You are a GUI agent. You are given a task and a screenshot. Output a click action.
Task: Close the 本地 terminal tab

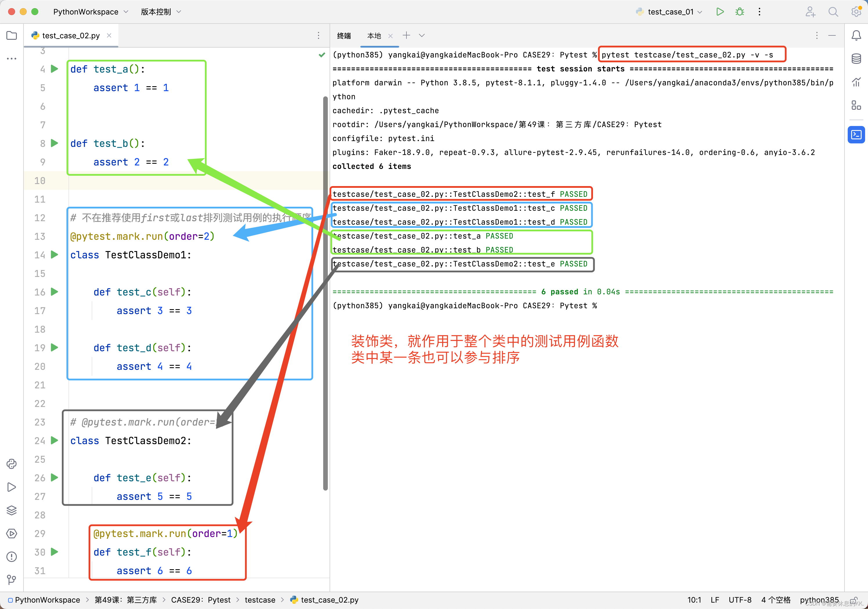click(390, 36)
